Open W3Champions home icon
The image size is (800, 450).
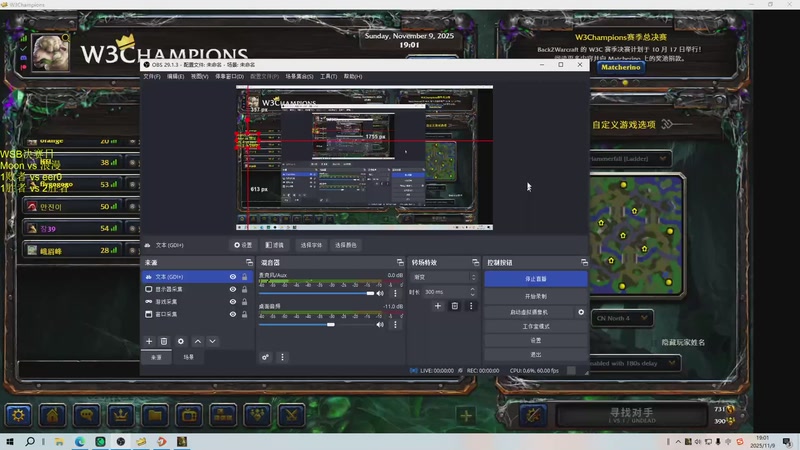(x=53, y=415)
